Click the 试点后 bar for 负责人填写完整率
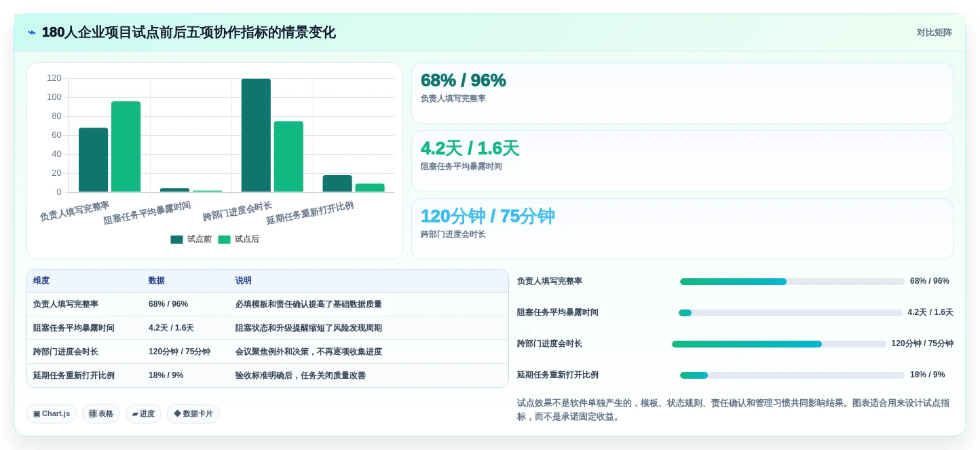Screen dimensions: 980x450 126,147
